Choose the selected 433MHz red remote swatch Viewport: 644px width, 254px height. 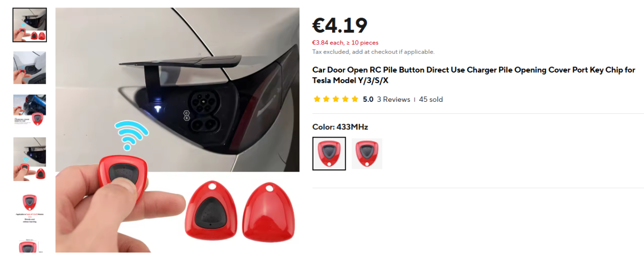click(x=329, y=153)
